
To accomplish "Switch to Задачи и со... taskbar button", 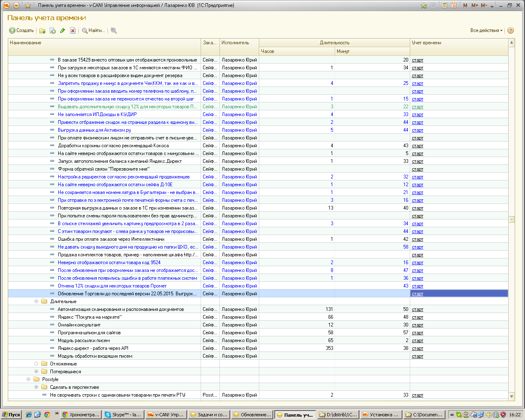I will pos(208,415).
